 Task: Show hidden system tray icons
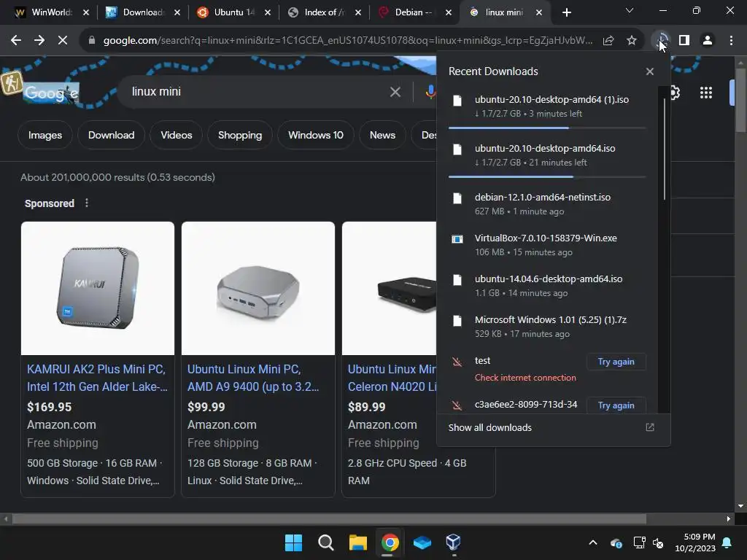pos(592,542)
